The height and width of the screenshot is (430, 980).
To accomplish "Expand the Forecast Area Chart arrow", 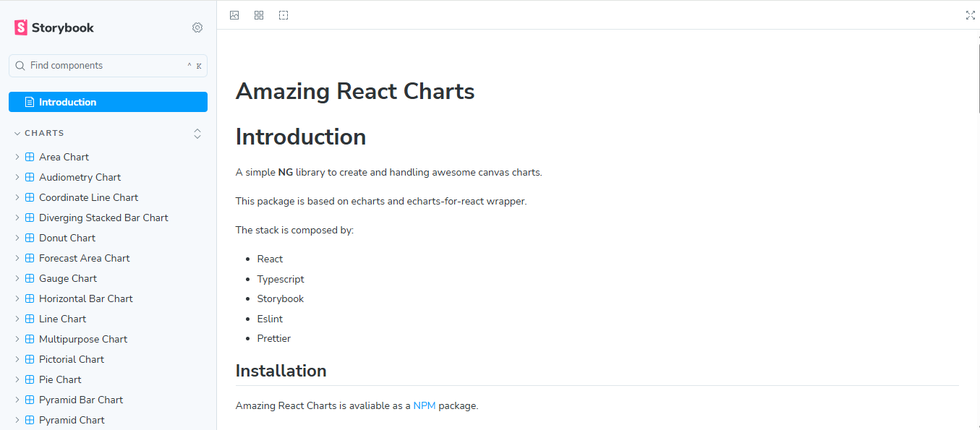I will coord(17,258).
